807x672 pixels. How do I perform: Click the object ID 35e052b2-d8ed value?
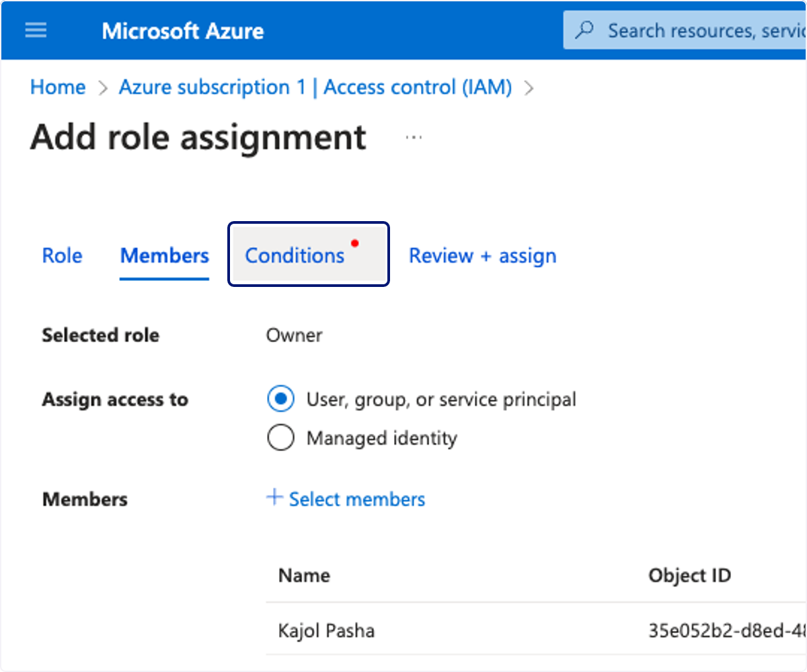[x=726, y=630]
